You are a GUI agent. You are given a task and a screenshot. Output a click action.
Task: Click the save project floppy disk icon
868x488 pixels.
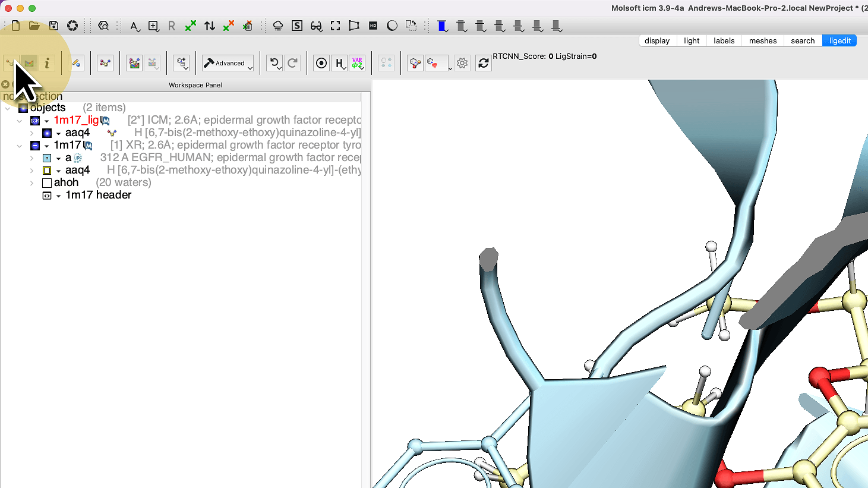click(x=53, y=26)
